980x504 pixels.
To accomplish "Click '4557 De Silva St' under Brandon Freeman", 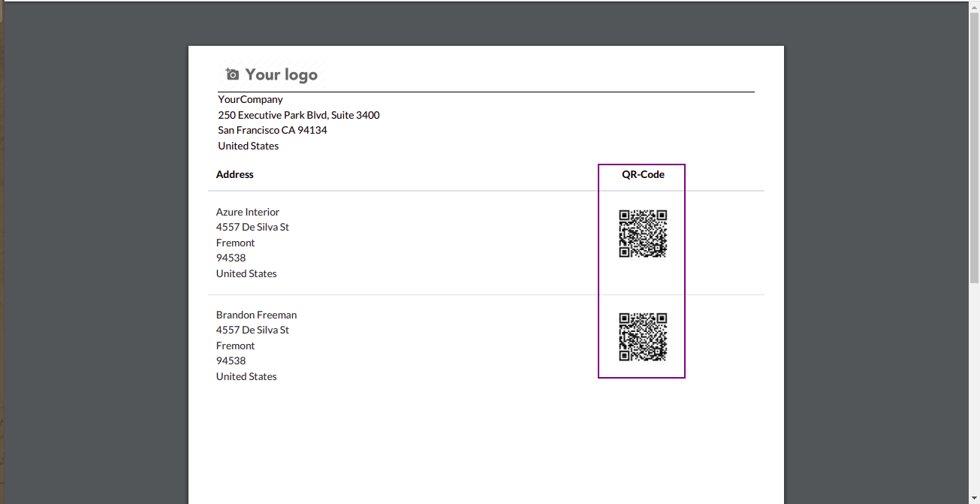I will point(252,330).
